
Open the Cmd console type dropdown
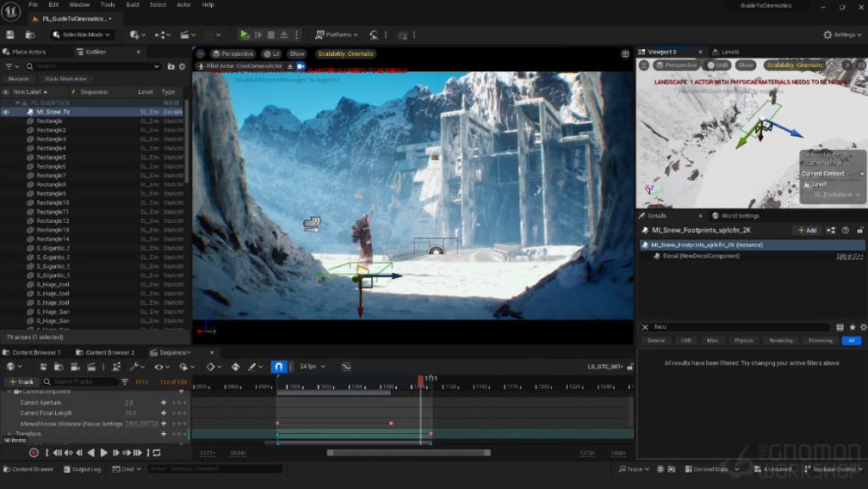127,470
